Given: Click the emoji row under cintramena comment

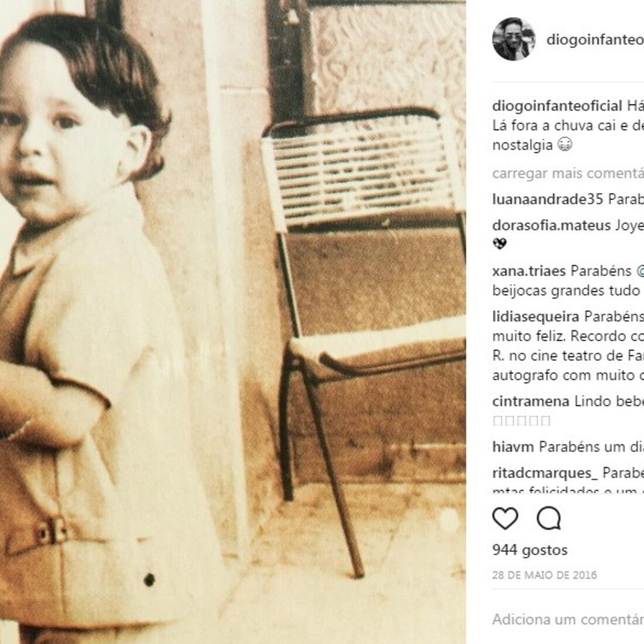Looking at the screenshot, I should [521, 420].
